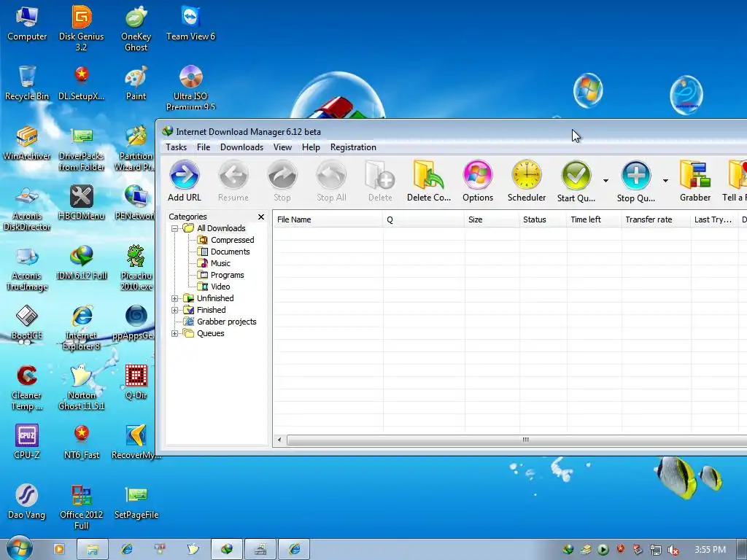Expand the Queues tree node
The width and height of the screenshot is (747, 560).
(175, 333)
